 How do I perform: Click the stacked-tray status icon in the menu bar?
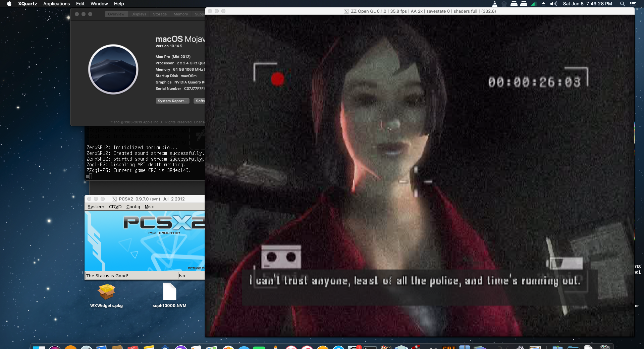(x=524, y=4)
